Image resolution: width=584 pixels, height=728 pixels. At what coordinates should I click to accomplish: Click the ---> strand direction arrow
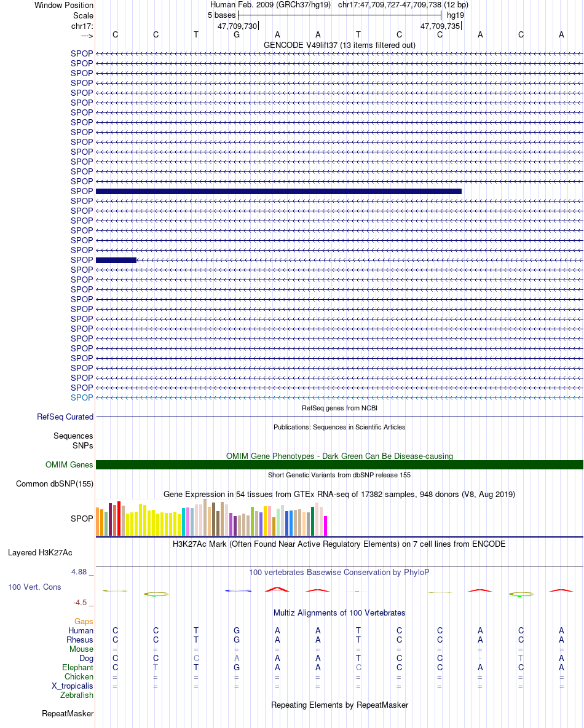pyautogui.click(x=87, y=36)
